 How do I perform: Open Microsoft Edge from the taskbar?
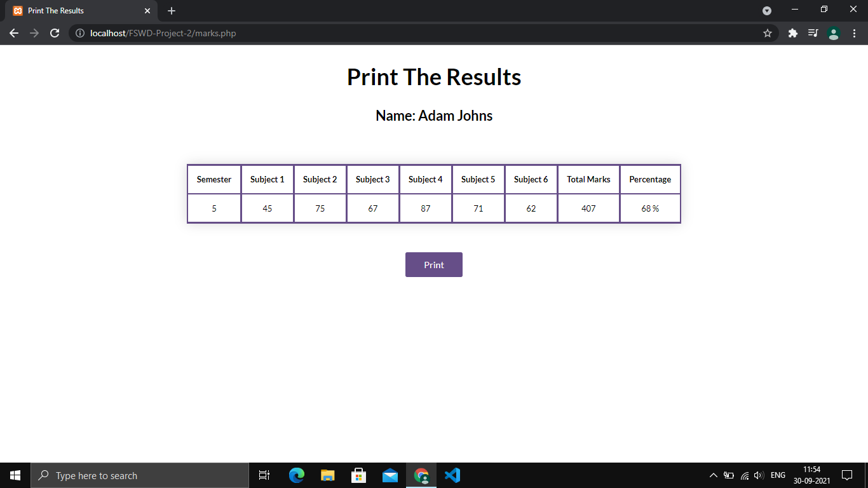296,475
